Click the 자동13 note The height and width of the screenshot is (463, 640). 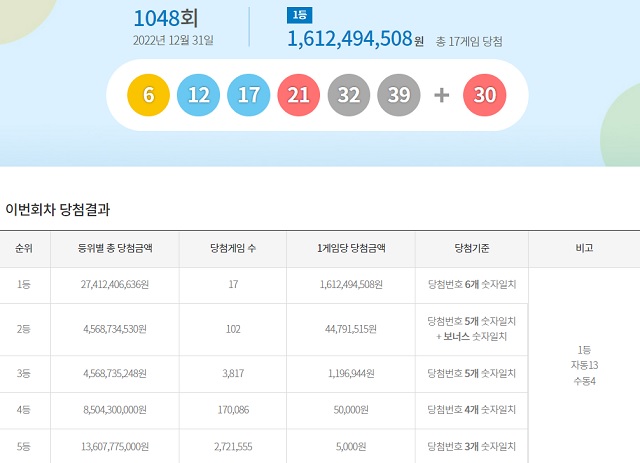pos(584,365)
